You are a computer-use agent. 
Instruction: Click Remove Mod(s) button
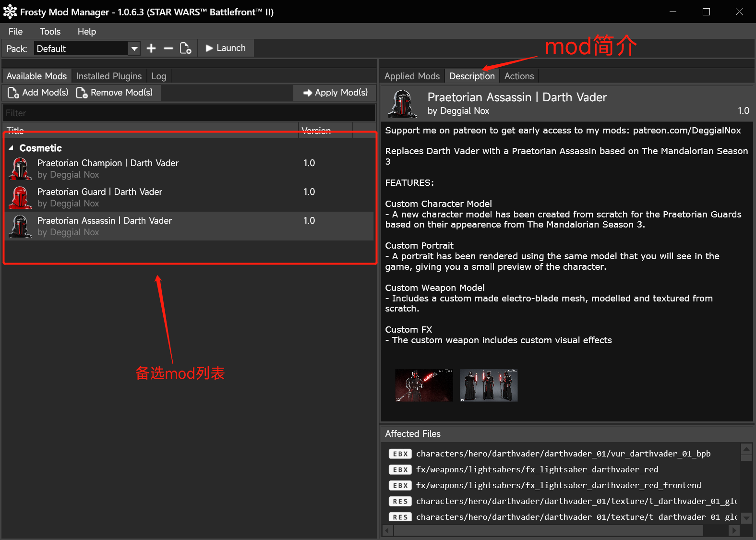(x=115, y=92)
